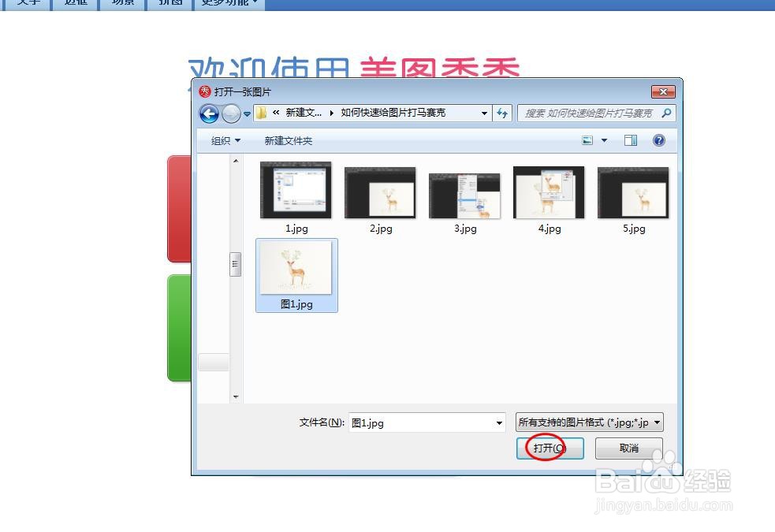Expand the file name combo box
The height and width of the screenshot is (532, 775).
[x=498, y=422]
